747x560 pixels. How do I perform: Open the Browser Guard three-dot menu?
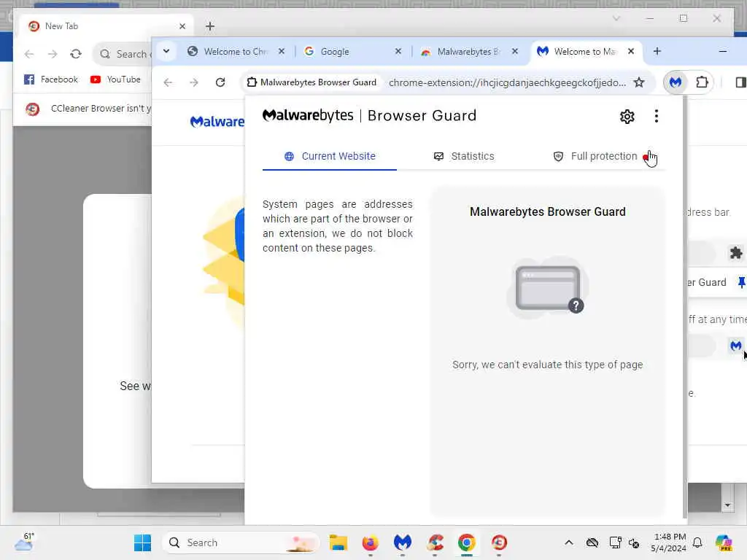(657, 116)
